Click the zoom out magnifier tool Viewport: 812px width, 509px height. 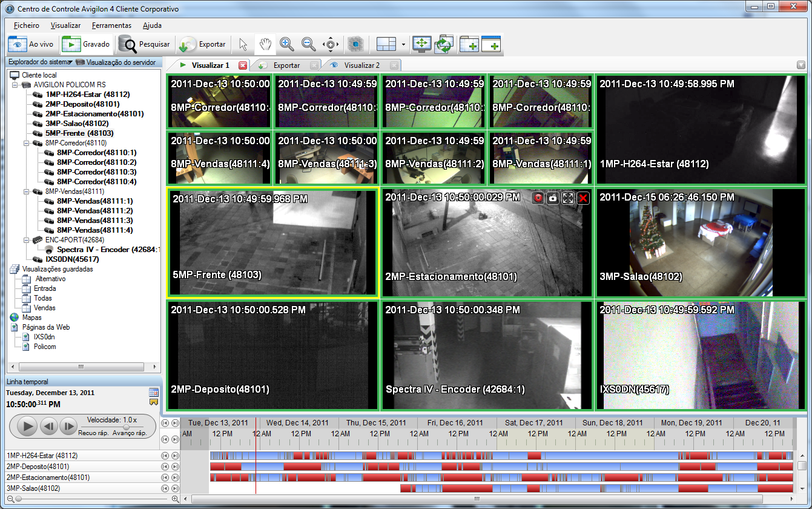point(308,44)
